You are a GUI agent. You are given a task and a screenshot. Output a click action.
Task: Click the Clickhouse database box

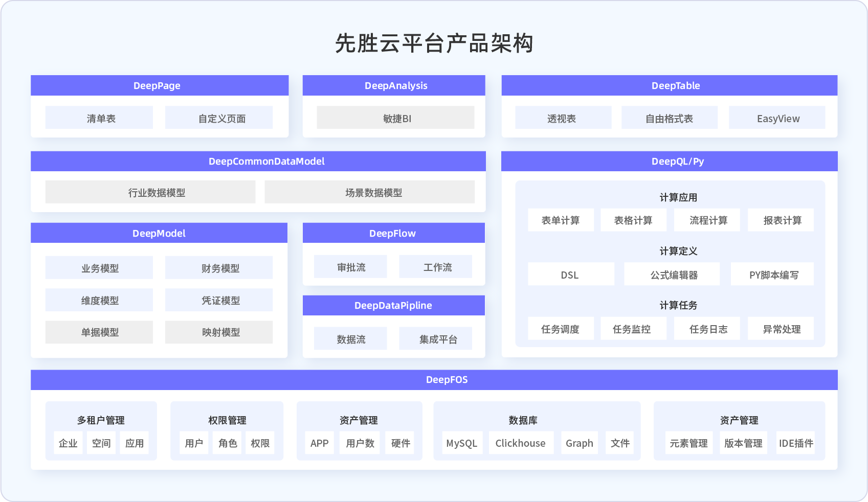pyautogui.click(x=521, y=443)
